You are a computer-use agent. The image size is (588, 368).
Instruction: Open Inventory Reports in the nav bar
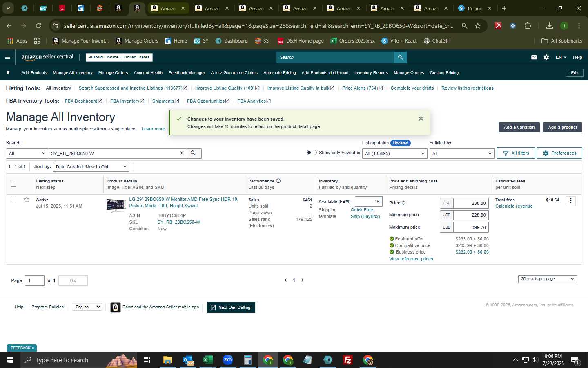[x=371, y=73]
